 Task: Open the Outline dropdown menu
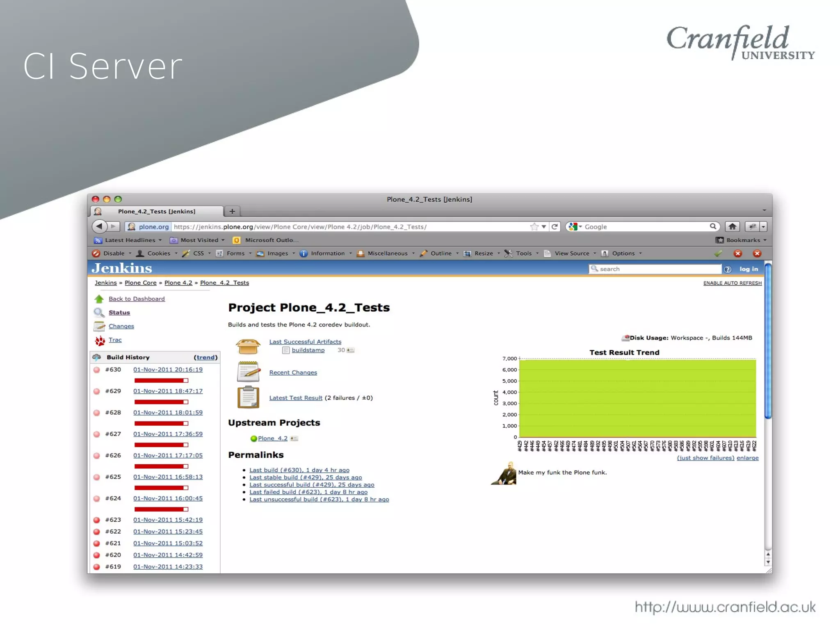coord(439,253)
